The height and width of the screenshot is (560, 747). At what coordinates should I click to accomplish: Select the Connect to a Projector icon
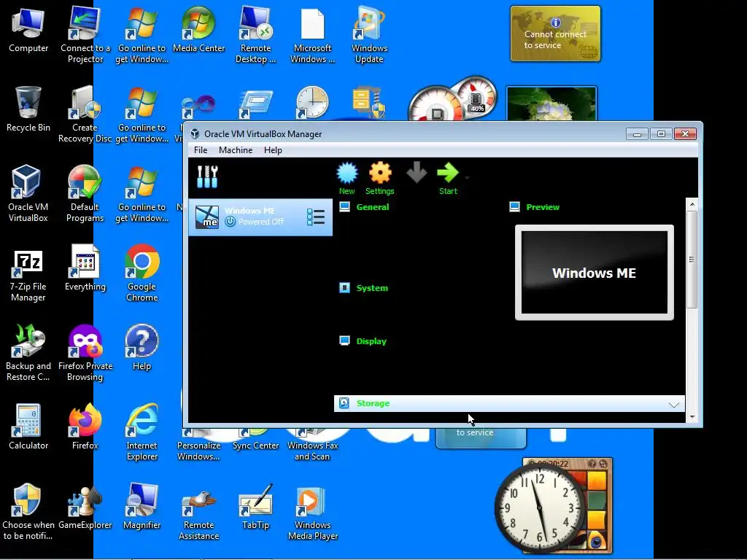click(x=85, y=34)
